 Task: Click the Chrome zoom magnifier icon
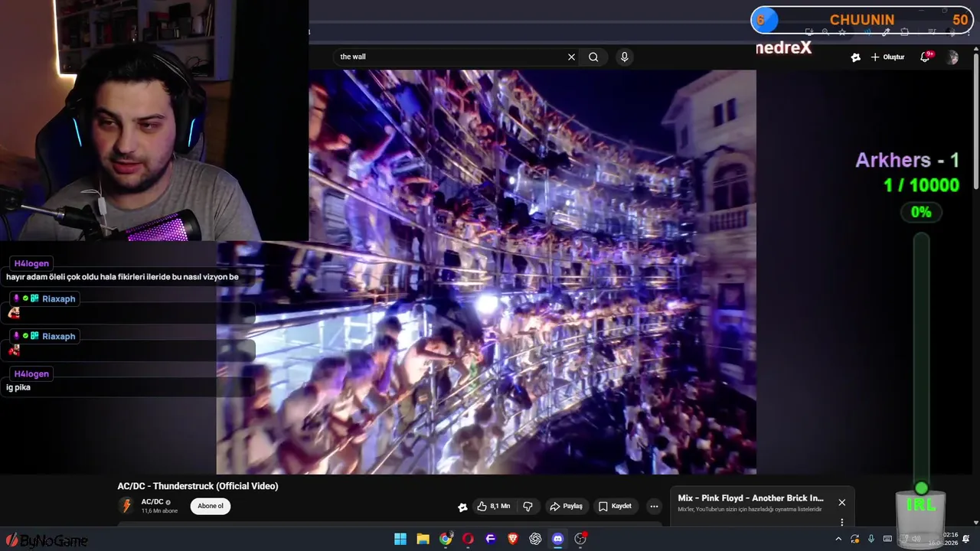coord(825,32)
